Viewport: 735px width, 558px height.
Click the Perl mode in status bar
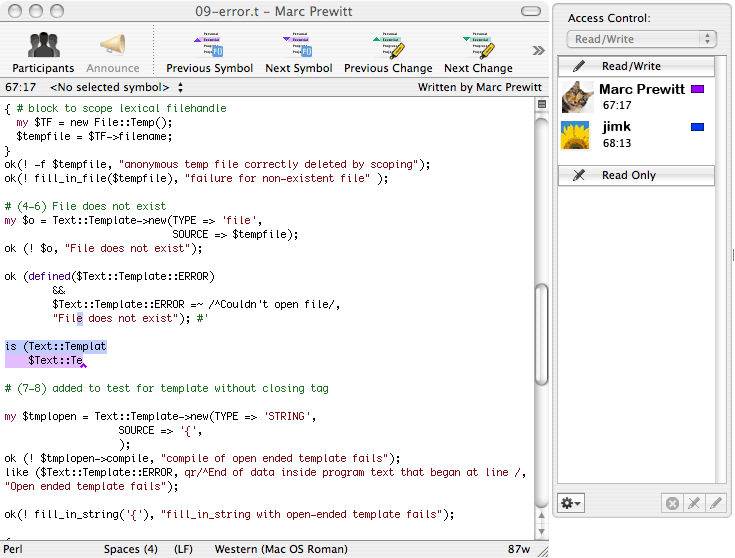pos(14,549)
